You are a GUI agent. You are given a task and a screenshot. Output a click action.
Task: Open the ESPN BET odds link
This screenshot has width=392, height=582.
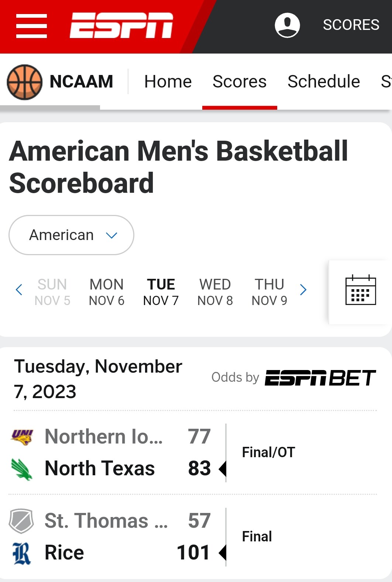320,378
